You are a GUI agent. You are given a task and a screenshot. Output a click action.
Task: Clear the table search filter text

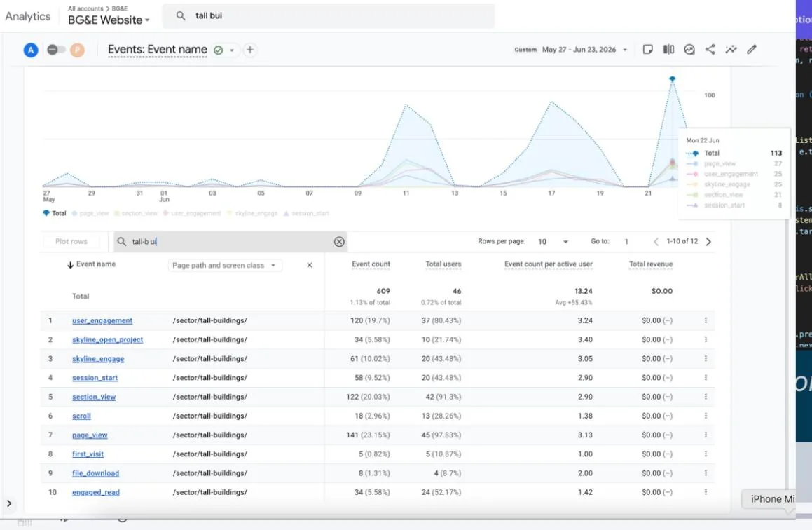tap(339, 242)
